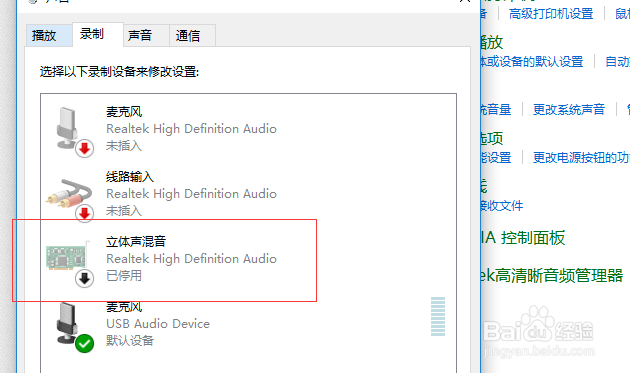The width and height of the screenshot is (630, 373).
Task: Open the 通信 tab
Action: [x=192, y=35]
